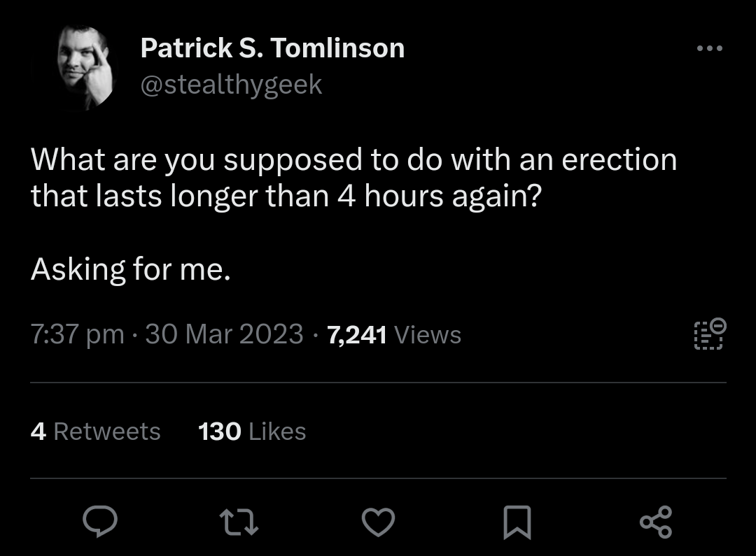Screen dimensions: 756x556
Task: Open the Patrick S. Tomlinson display name
Action: point(272,48)
